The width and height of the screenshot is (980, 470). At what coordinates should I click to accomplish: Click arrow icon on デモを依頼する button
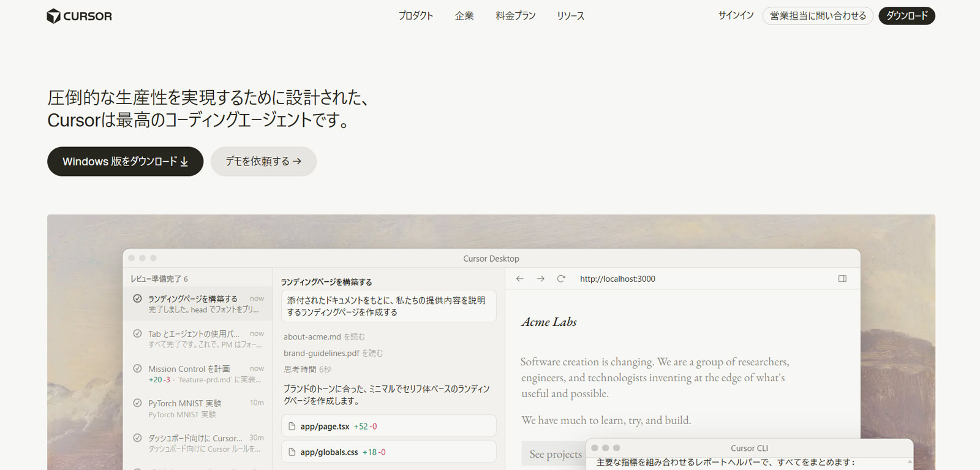point(297,161)
